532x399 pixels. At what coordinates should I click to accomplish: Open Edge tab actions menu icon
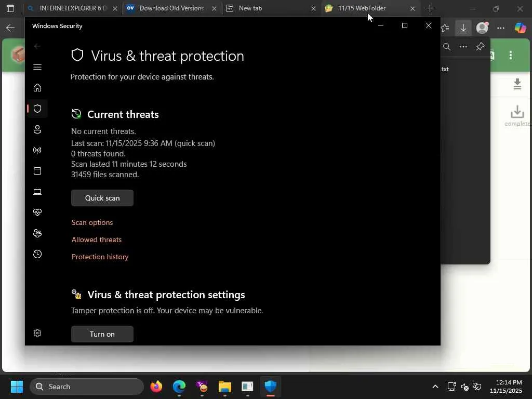(x=10, y=8)
